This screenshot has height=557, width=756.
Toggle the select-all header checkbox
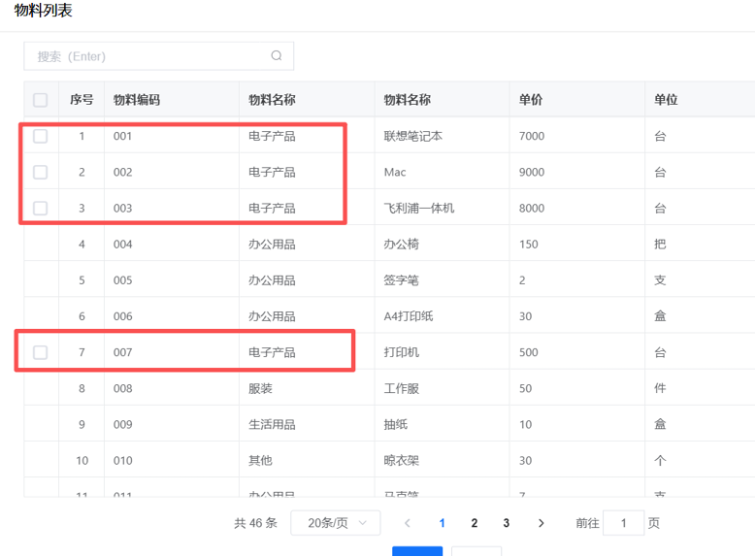click(x=40, y=100)
